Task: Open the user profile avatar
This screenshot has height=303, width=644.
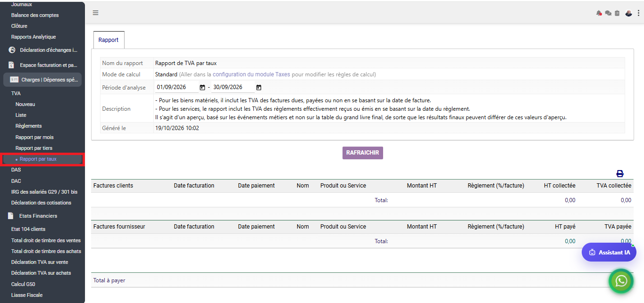Action: tap(628, 13)
